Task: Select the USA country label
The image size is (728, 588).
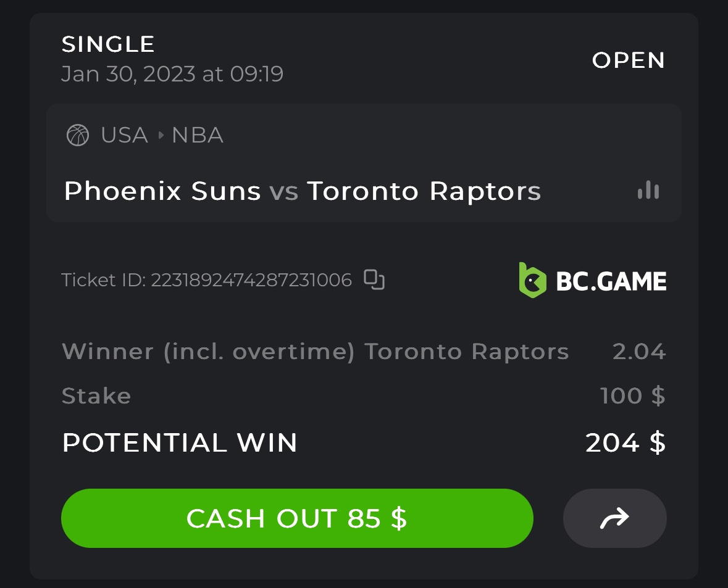Action: tap(124, 135)
